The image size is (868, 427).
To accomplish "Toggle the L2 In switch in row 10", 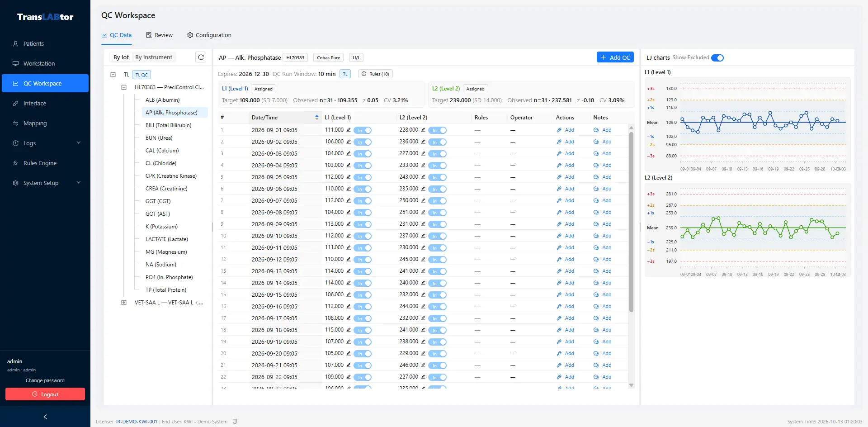I will tap(437, 236).
